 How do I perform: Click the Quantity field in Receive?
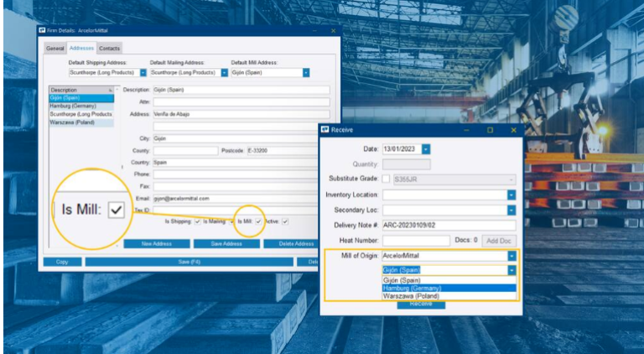[x=406, y=164]
